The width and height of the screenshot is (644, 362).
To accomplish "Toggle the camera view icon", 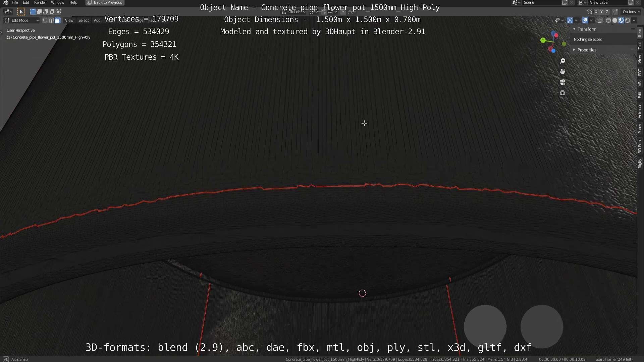I will (562, 82).
